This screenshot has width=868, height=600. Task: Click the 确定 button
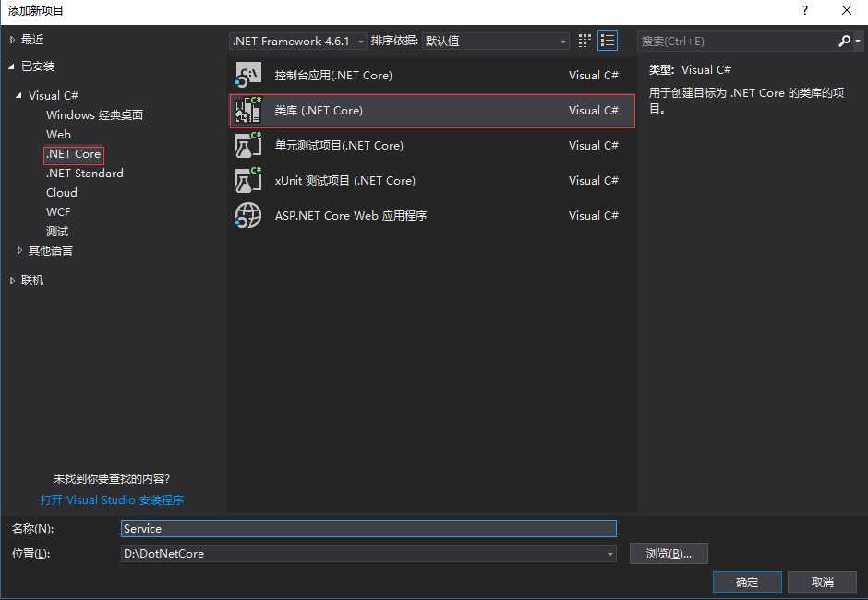747,582
